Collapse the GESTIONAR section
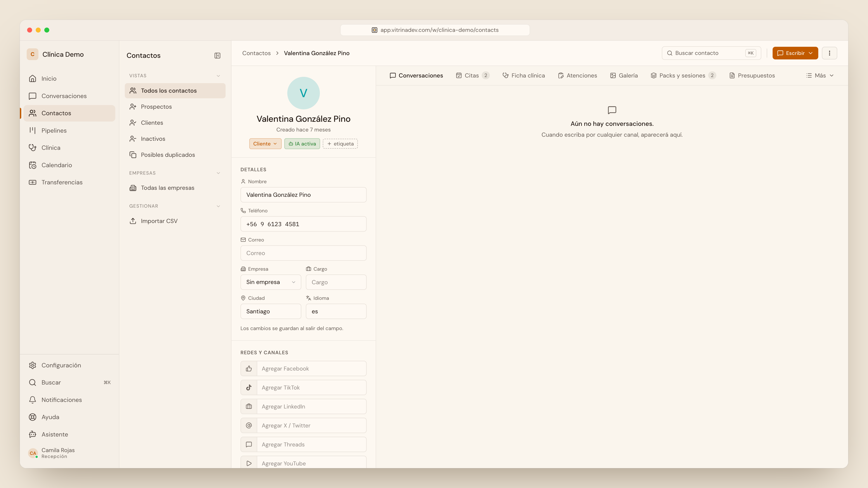Viewport: 868px width, 488px height. click(218, 206)
